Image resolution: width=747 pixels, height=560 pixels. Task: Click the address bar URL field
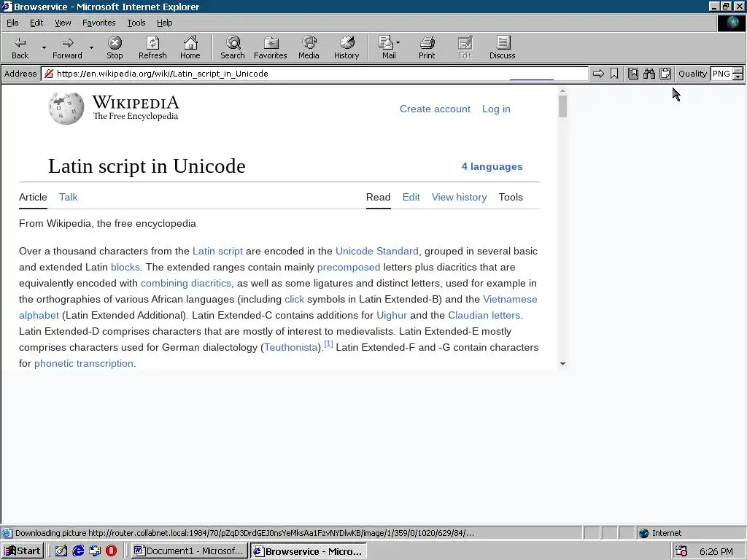tap(314, 74)
